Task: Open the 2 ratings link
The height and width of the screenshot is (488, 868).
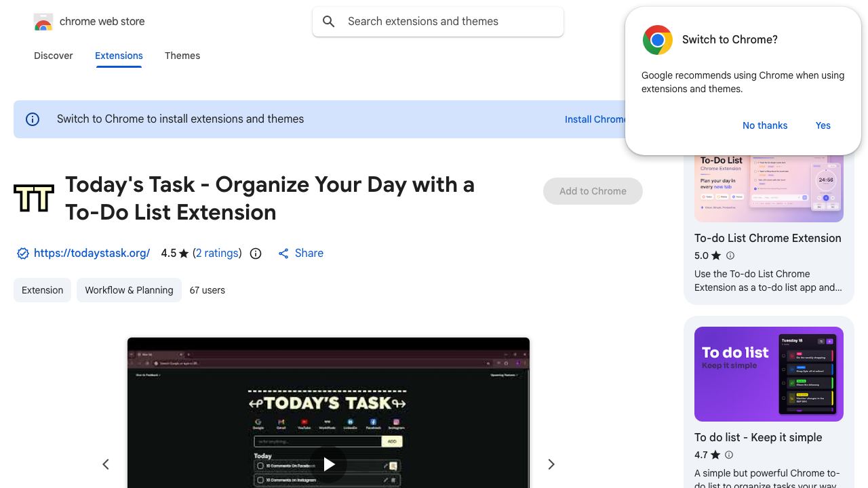Action: [217, 253]
